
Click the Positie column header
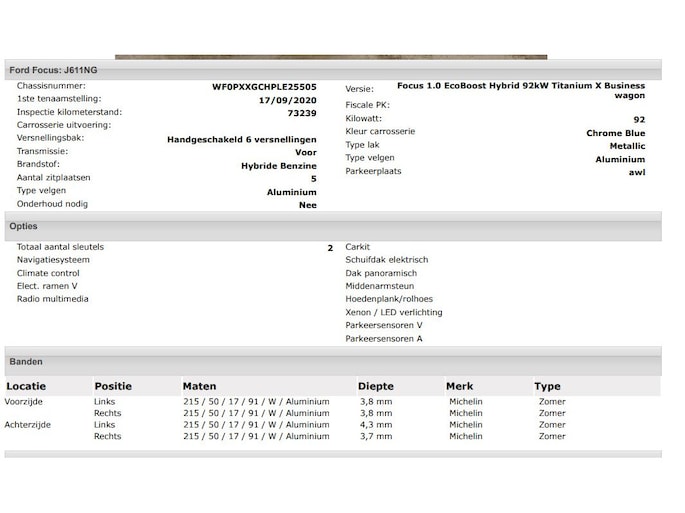pos(113,386)
